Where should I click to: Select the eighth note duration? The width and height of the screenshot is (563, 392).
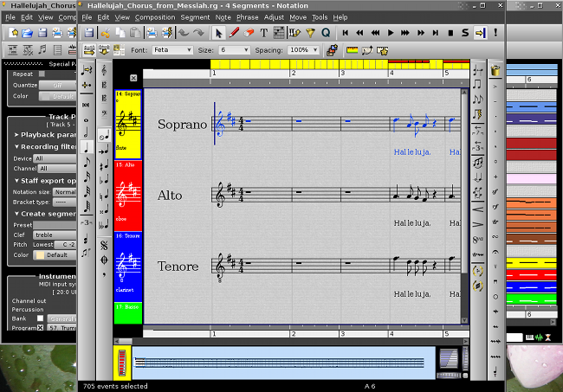[x=86, y=163]
